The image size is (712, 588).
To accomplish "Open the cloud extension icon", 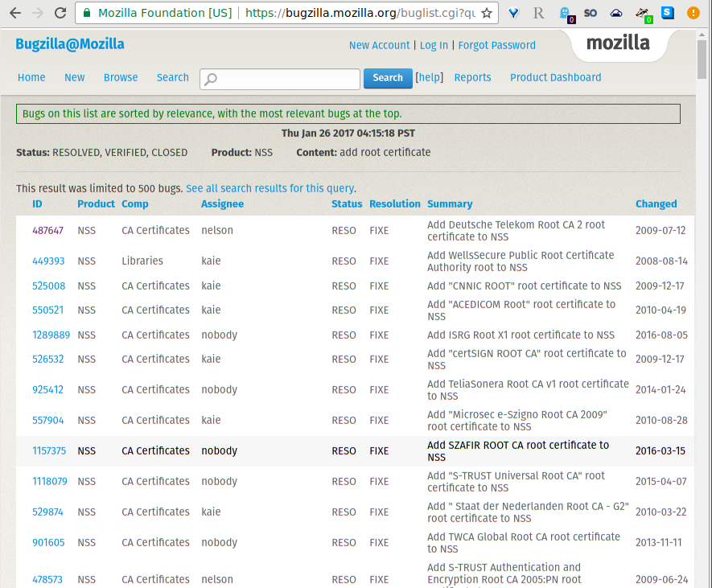I will [x=616, y=13].
